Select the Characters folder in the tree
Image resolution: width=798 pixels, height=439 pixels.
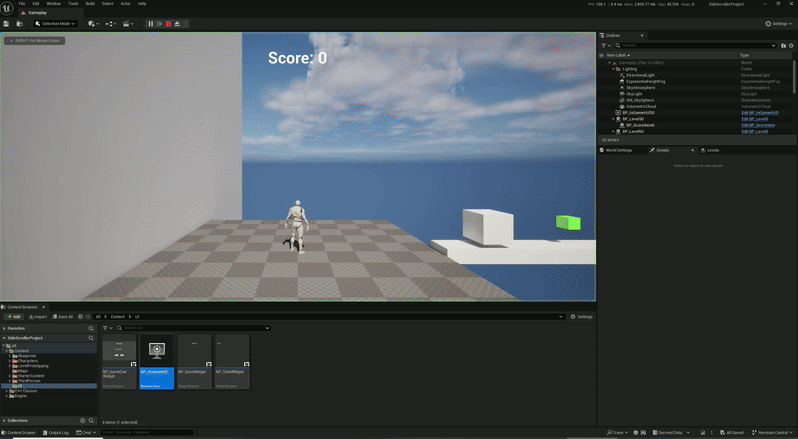coord(27,361)
